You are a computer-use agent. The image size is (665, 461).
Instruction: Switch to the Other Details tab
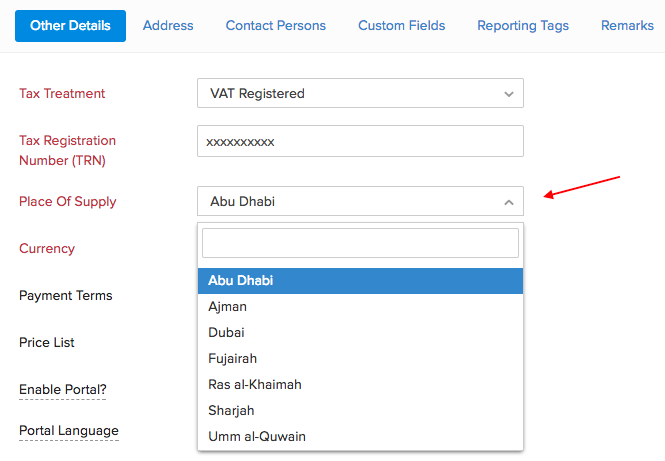pos(70,26)
